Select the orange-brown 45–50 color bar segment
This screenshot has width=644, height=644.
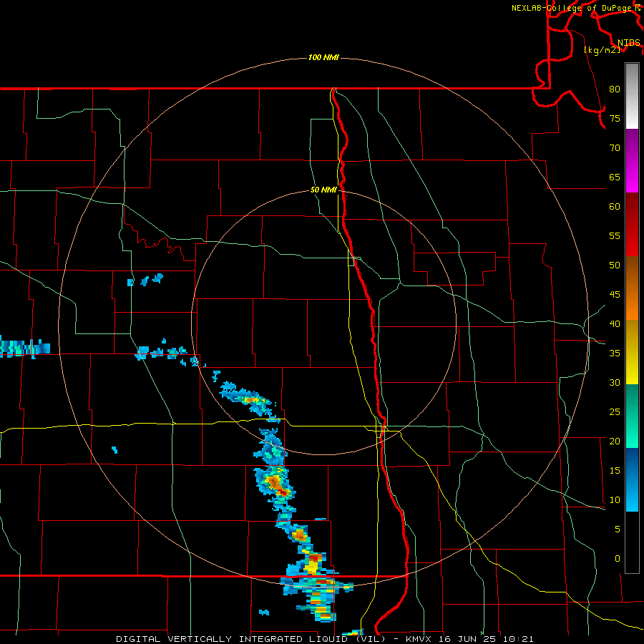632,288
